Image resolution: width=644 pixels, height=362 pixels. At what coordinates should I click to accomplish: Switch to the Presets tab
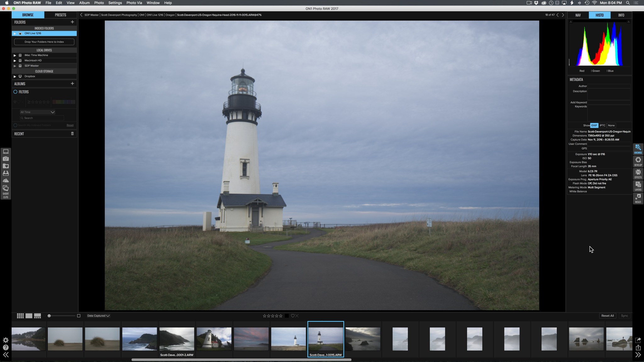(60, 15)
